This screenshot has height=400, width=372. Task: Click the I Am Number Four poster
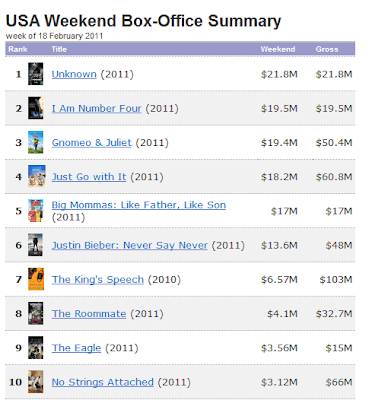(36, 108)
